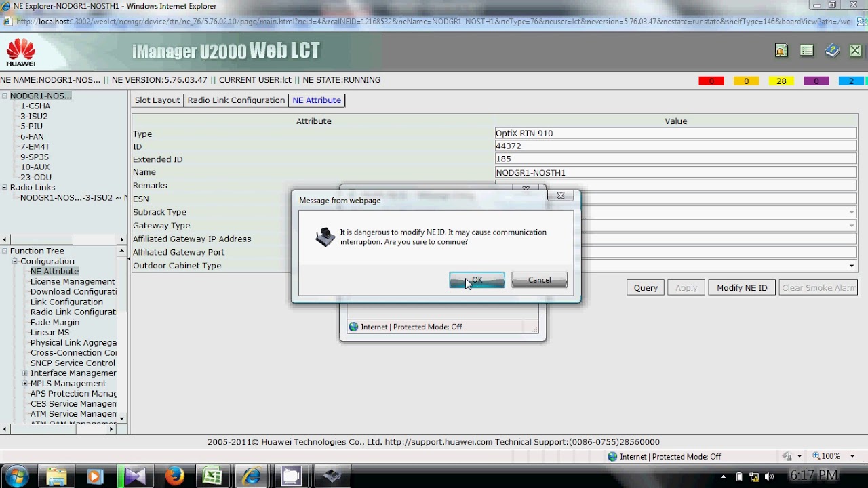Open the media player taskbar icon
The image size is (868, 488).
coord(96,476)
